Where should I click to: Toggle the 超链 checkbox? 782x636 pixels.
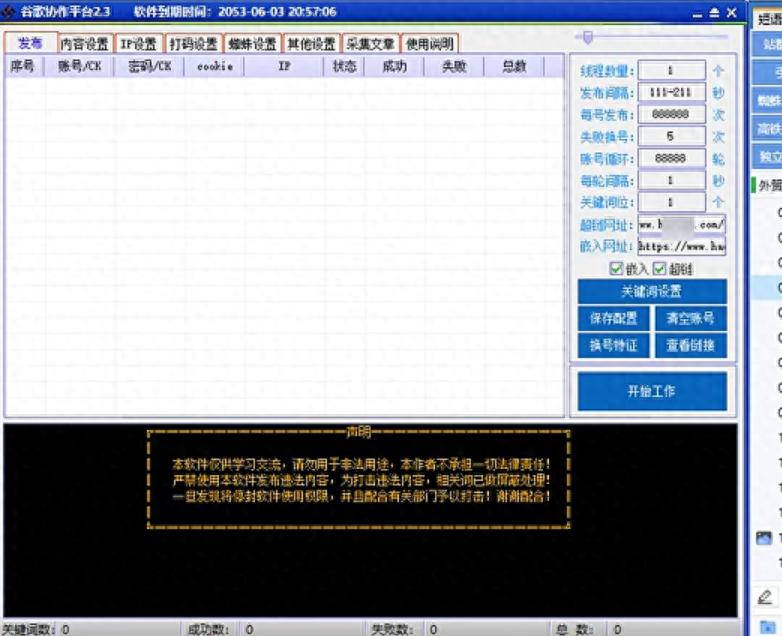(x=659, y=268)
